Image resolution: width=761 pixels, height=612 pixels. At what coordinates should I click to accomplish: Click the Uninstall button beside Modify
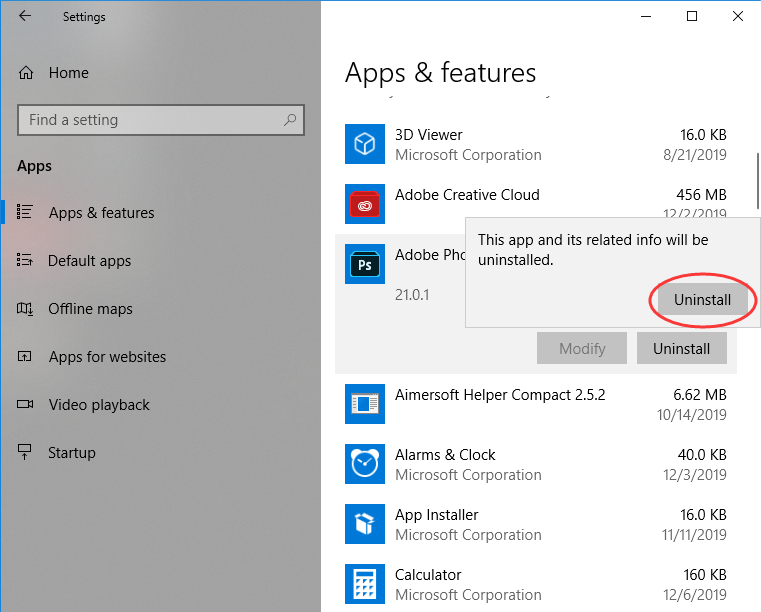click(681, 348)
